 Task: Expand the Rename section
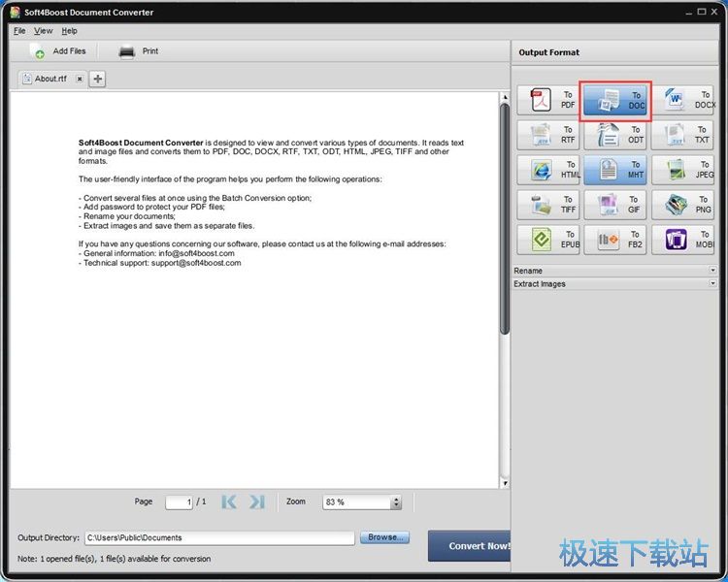tap(615, 271)
